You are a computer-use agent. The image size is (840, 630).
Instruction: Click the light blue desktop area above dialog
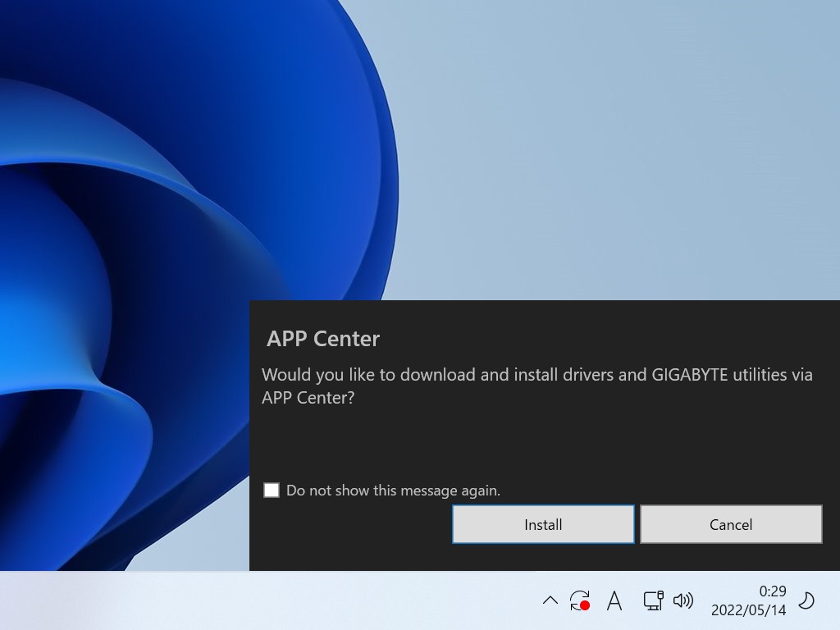[615, 164]
